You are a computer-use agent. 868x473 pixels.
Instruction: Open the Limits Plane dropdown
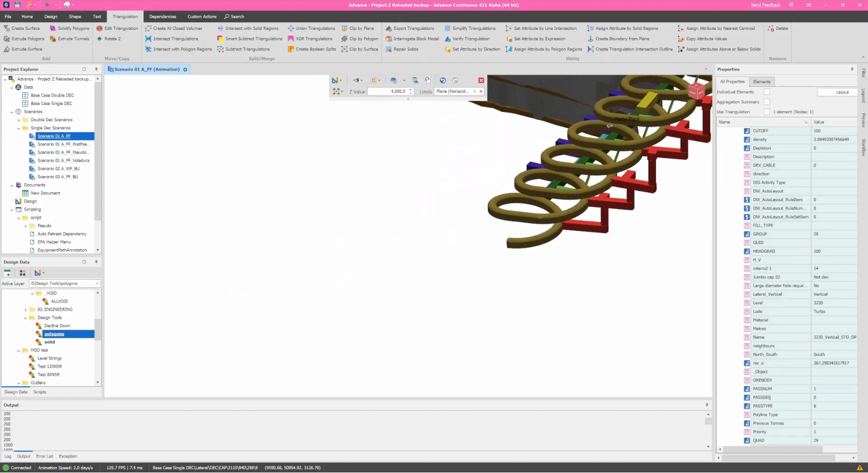tap(474, 91)
